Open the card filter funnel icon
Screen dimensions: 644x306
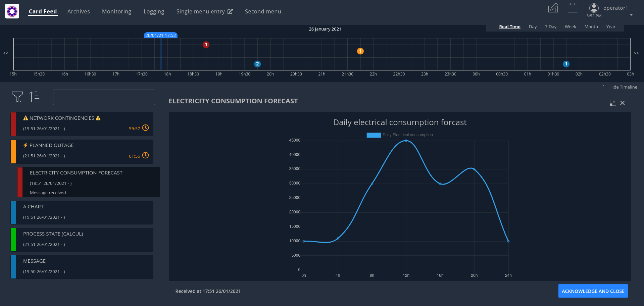[x=17, y=97]
